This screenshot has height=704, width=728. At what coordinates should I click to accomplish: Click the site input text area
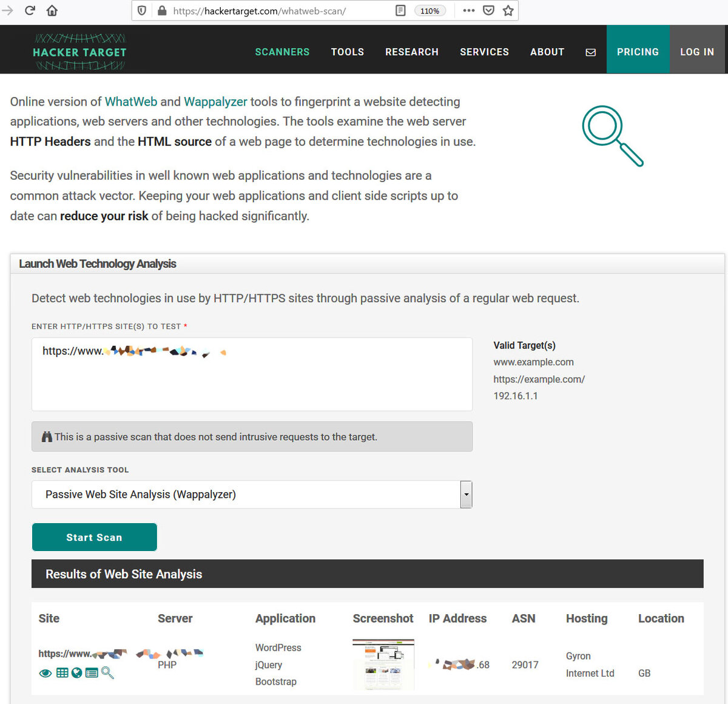(252, 374)
